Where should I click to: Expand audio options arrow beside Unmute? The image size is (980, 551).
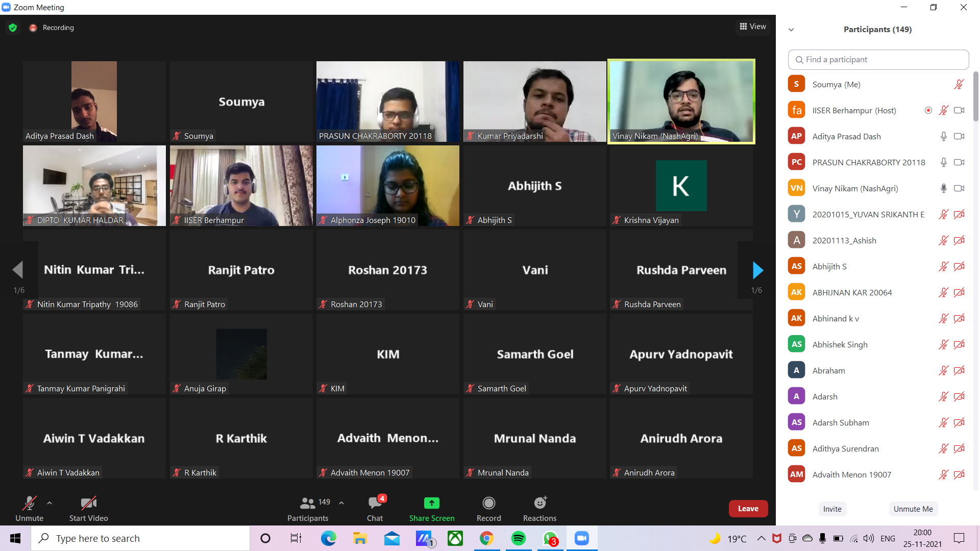pyautogui.click(x=50, y=503)
